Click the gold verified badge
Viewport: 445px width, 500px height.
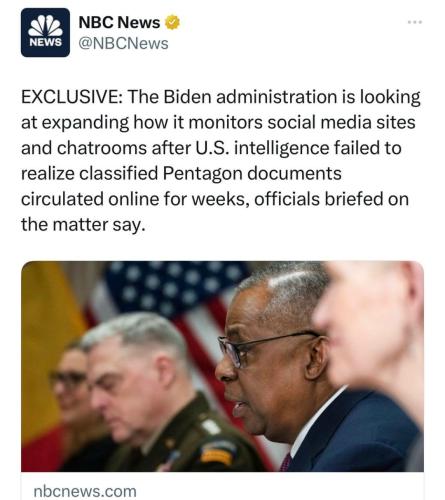click(172, 23)
